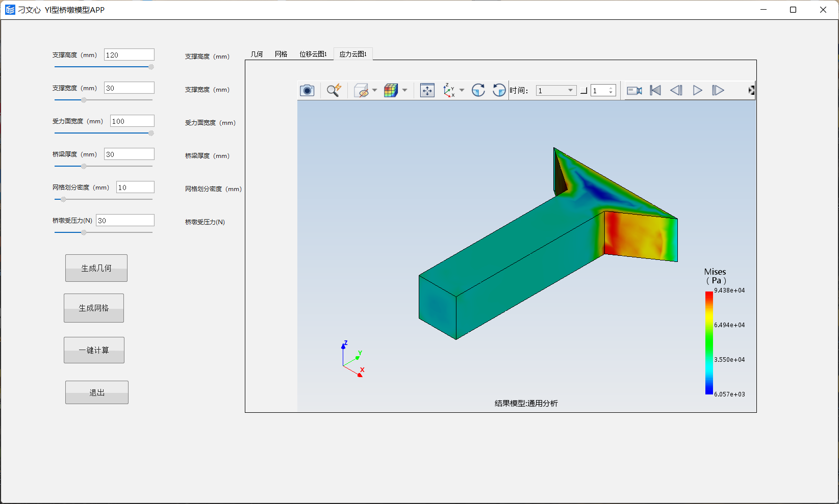Screen dimensions: 839x504
Task: Click the camera snapshot icon
Action: tap(307, 91)
